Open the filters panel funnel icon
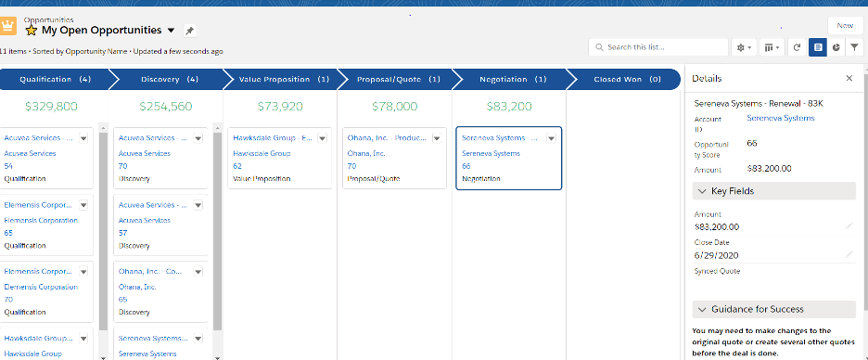The image size is (868, 360). coord(854,47)
